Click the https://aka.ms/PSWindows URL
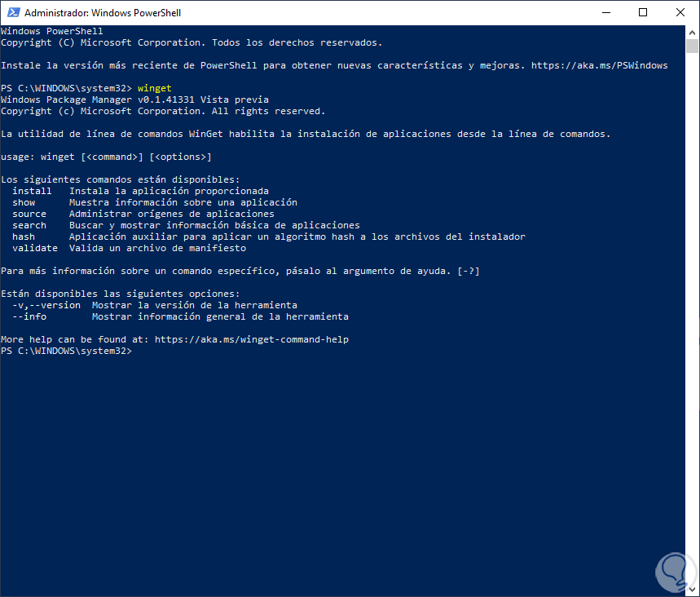 [x=599, y=66]
